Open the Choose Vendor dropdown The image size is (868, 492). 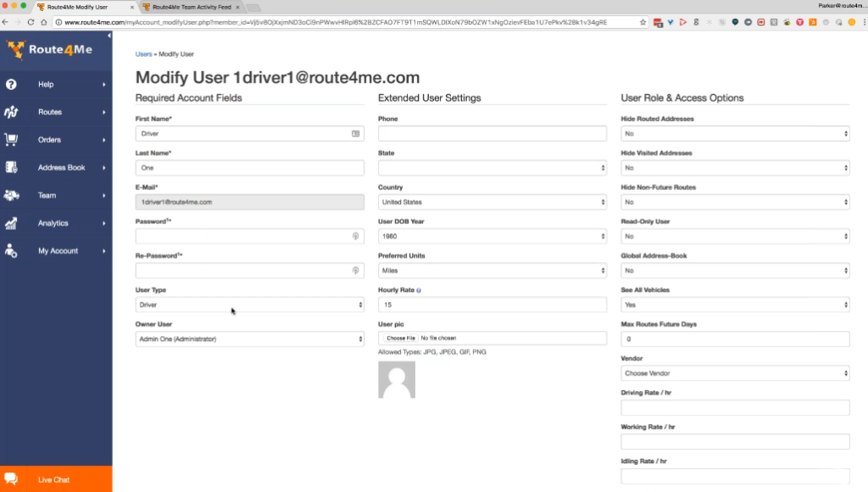[734, 373]
